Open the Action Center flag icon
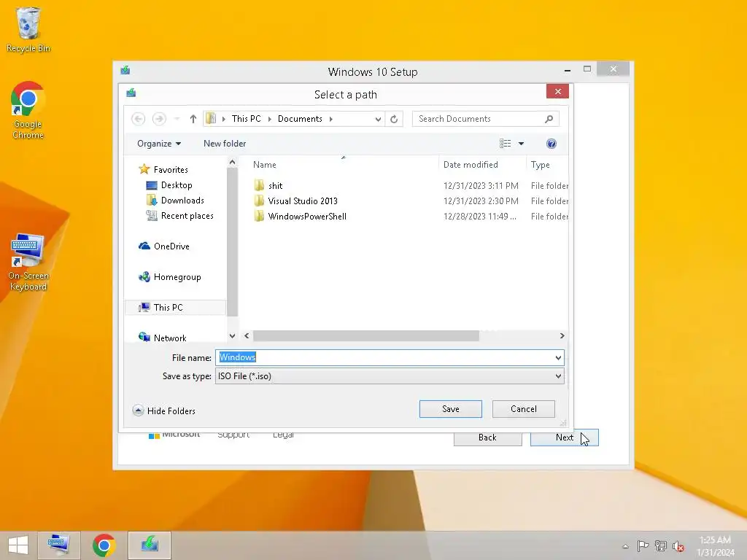 643,546
